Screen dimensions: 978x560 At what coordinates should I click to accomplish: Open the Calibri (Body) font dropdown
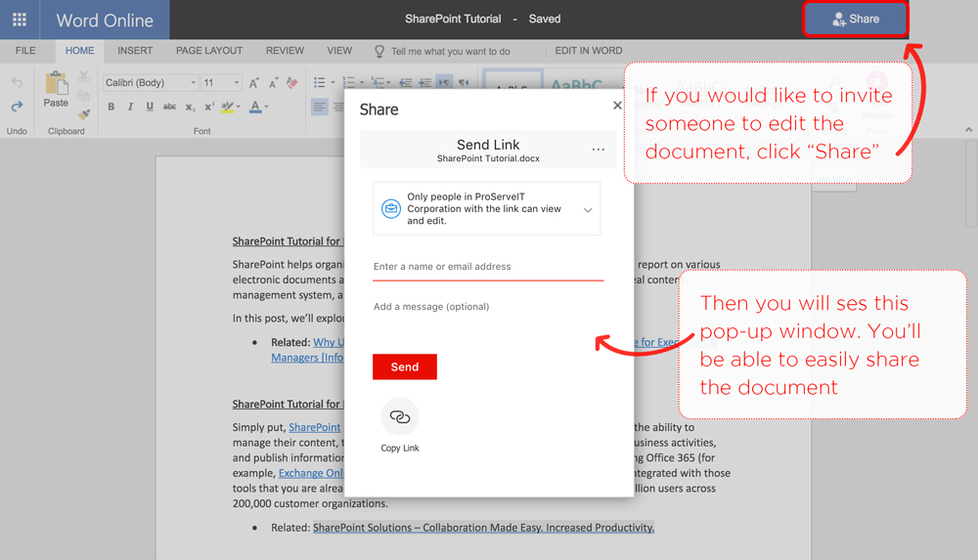[151, 83]
